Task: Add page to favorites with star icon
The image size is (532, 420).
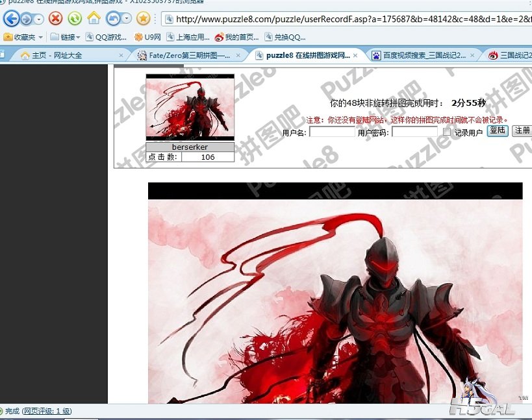Action: pos(143,18)
